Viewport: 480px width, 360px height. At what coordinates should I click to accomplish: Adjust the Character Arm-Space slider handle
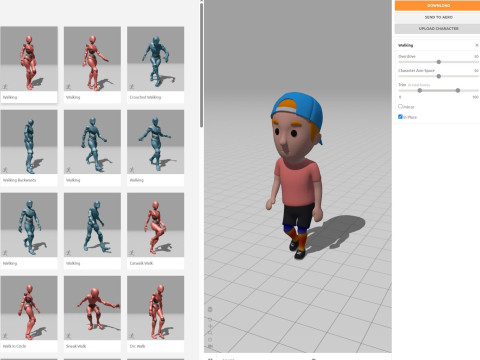click(439, 76)
